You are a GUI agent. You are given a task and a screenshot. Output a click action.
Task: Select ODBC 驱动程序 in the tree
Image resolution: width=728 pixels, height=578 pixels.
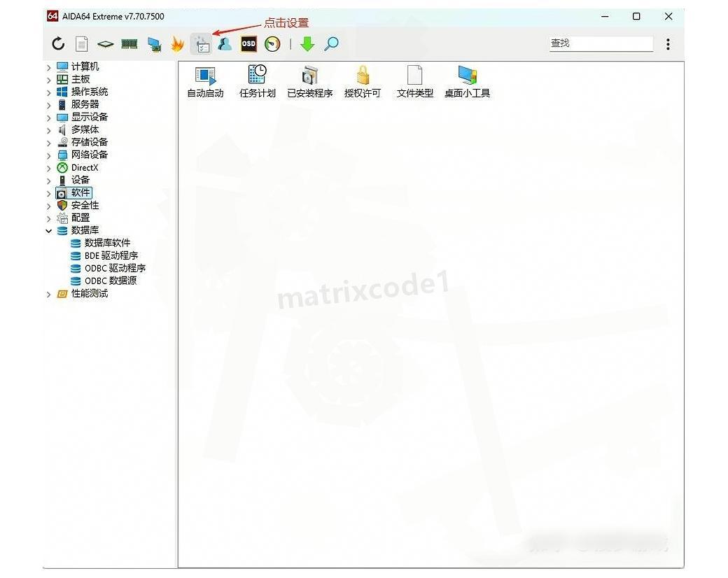pyautogui.click(x=115, y=268)
